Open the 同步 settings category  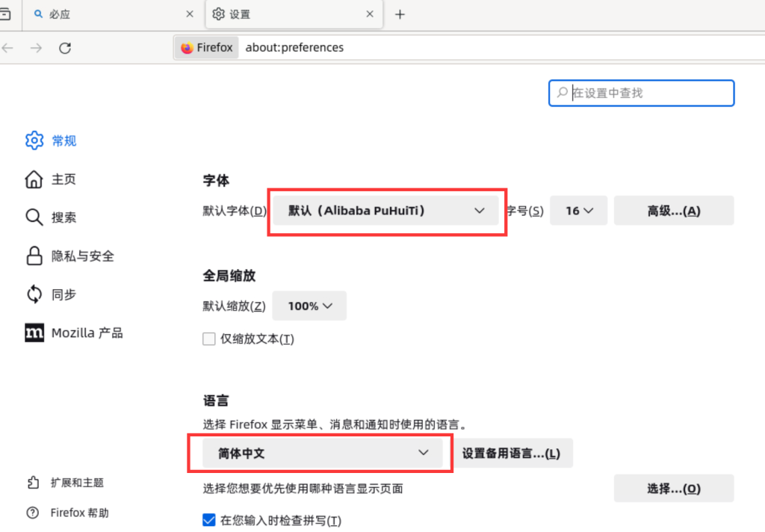(51, 294)
